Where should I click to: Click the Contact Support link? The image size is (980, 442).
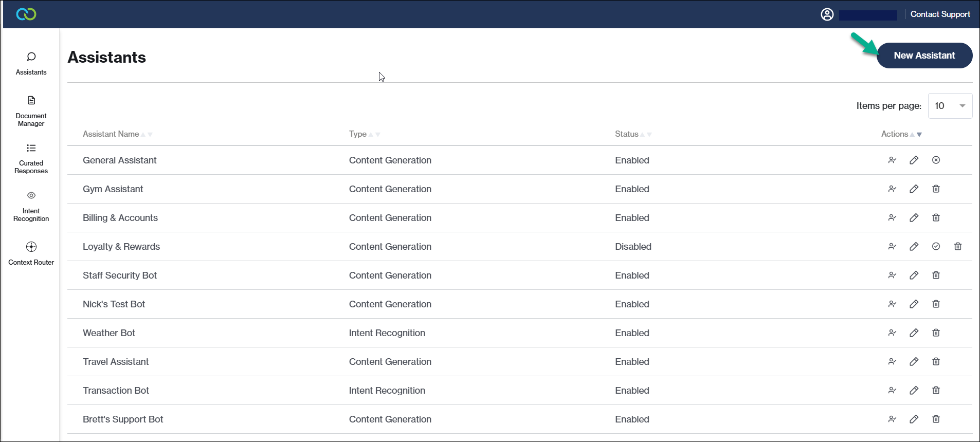(x=940, y=14)
